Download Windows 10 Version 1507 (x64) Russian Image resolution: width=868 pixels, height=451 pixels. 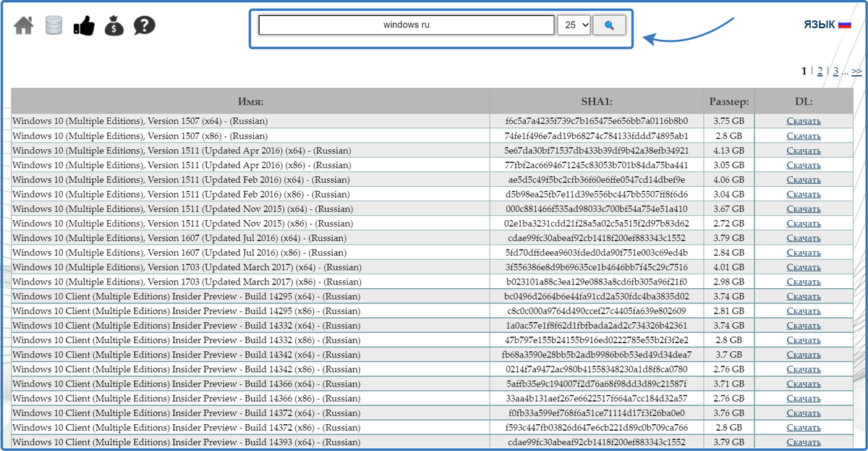click(x=804, y=121)
